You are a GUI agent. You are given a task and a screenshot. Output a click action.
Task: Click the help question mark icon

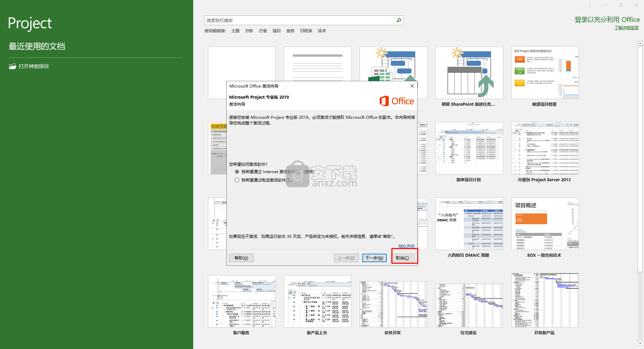pyautogui.click(x=590, y=5)
